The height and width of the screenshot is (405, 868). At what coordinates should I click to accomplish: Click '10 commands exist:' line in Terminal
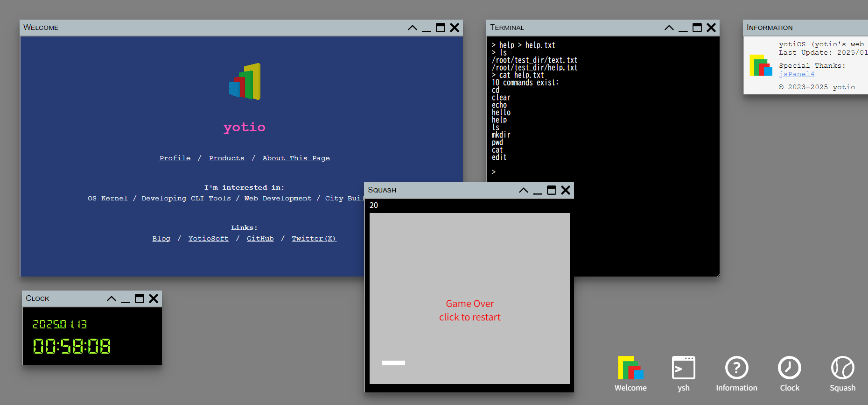pyautogui.click(x=525, y=83)
